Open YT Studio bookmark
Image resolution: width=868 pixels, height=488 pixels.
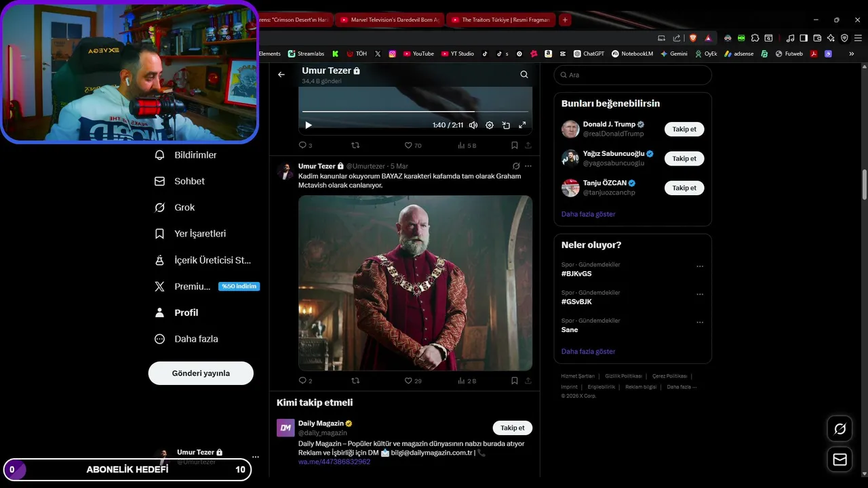[458, 54]
